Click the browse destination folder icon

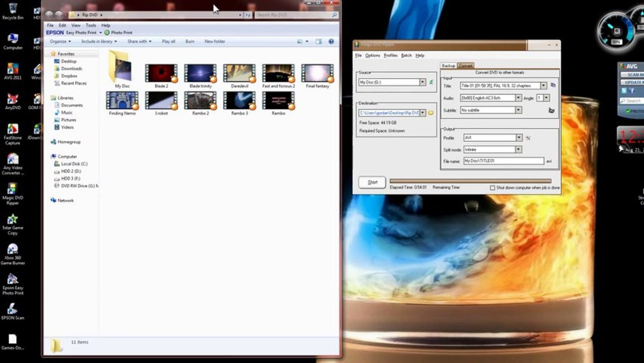coord(431,113)
